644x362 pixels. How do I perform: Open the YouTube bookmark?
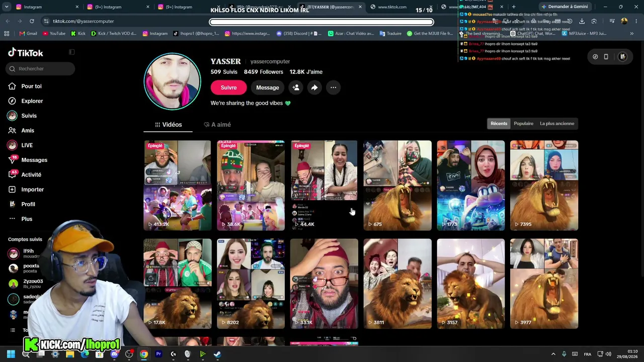[x=54, y=34]
